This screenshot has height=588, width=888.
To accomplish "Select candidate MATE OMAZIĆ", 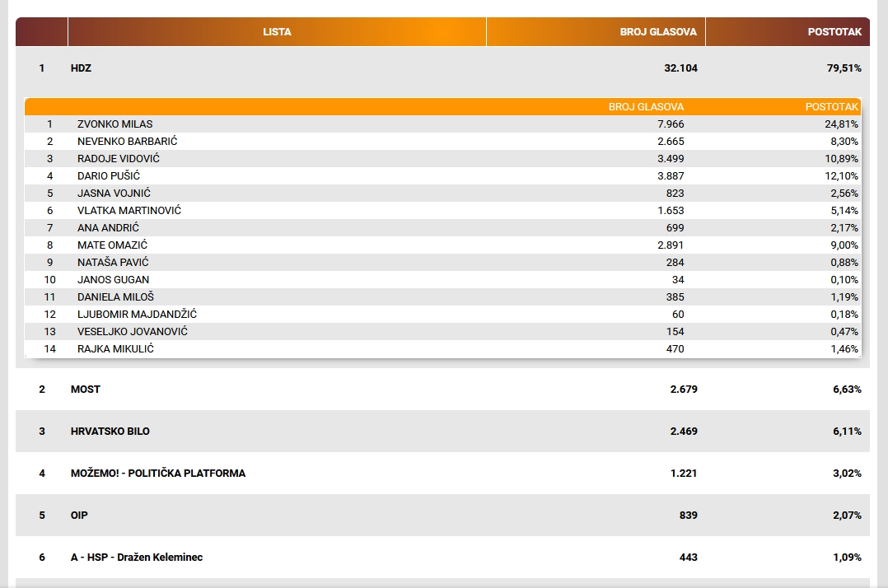I will pos(442,245).
